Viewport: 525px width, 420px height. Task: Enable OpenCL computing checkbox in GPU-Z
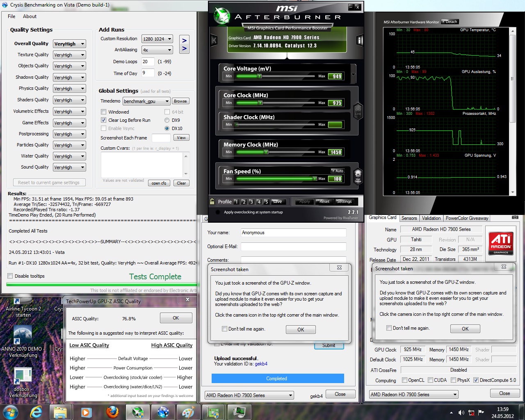405,380
